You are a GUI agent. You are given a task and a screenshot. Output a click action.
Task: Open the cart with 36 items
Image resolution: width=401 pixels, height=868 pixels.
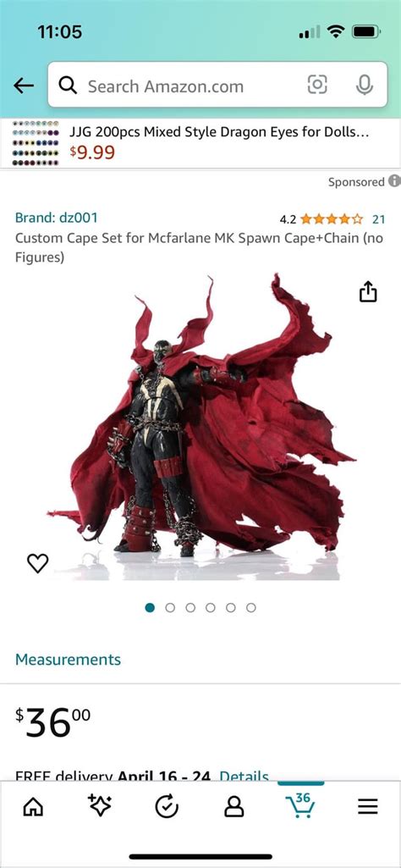pos(301,805)
